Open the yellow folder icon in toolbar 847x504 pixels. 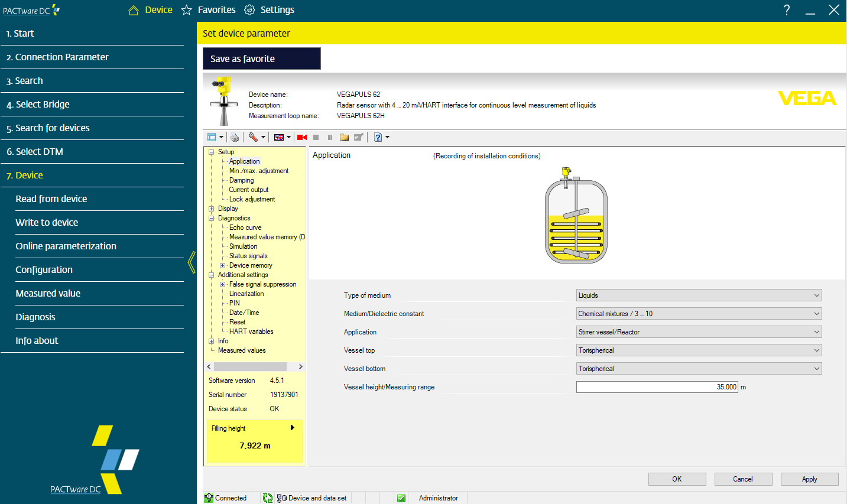[x=344, y=137]
